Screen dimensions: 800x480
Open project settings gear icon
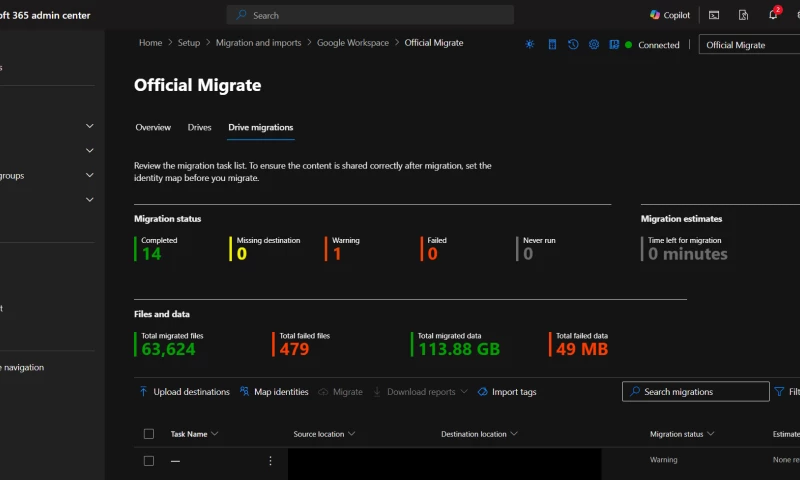593,44
